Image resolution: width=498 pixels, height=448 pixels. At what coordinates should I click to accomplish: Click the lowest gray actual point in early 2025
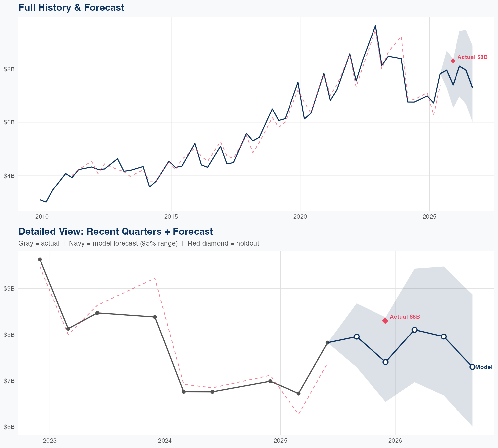[x=298, y=393]
